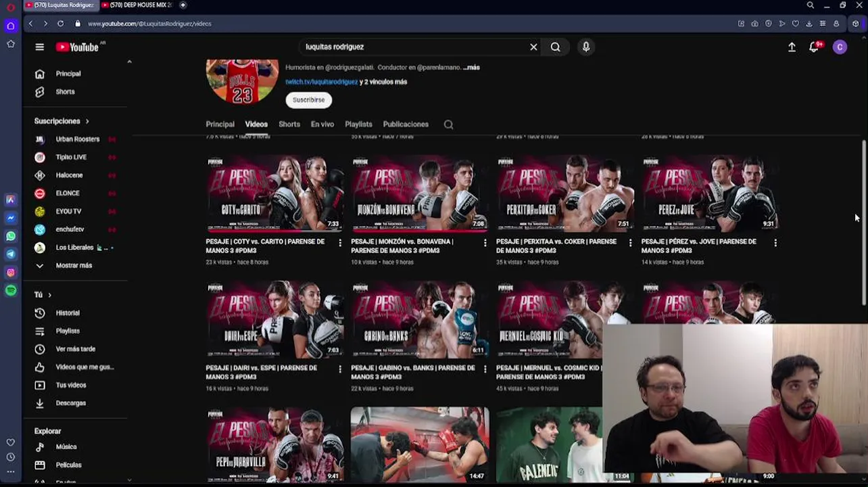Select the Videos channel tab
The width and height of the screenshot is (868, 487).
point(256,124)
